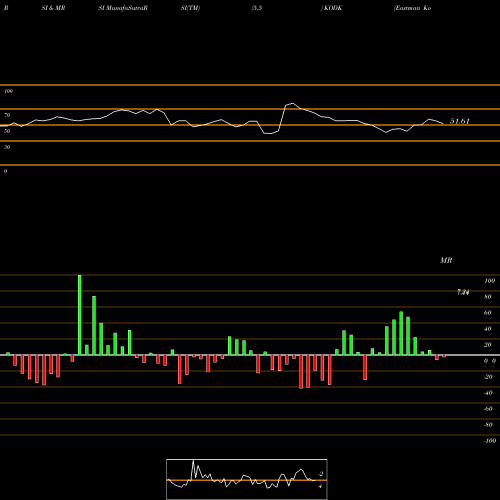Select the KODK ticker text in header

333,8
